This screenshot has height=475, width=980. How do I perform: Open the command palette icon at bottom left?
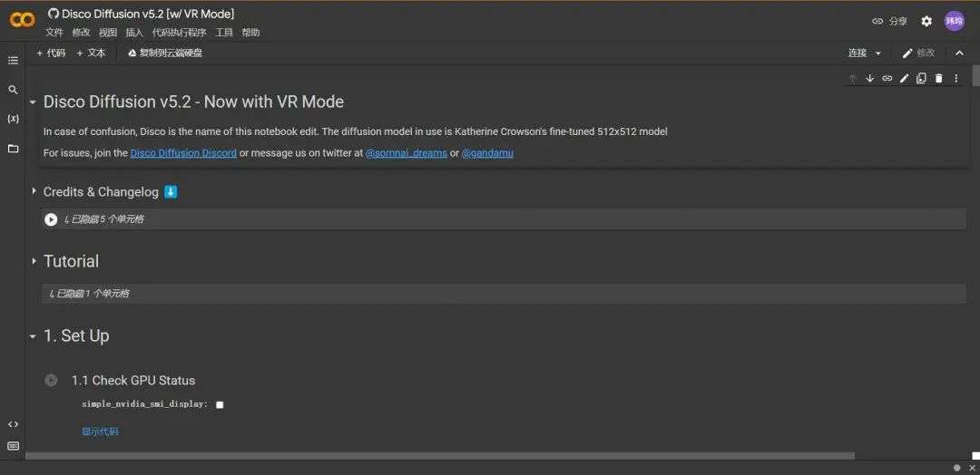[13, 446]
